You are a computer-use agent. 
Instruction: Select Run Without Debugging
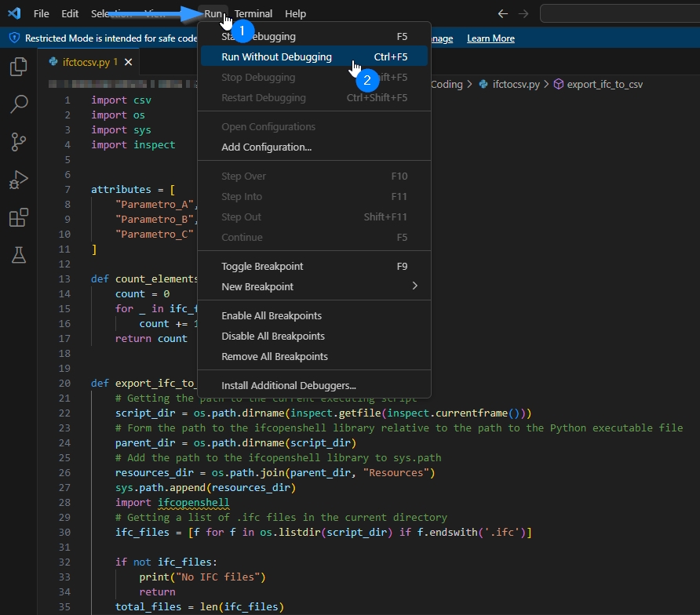(x=276, y=56)
